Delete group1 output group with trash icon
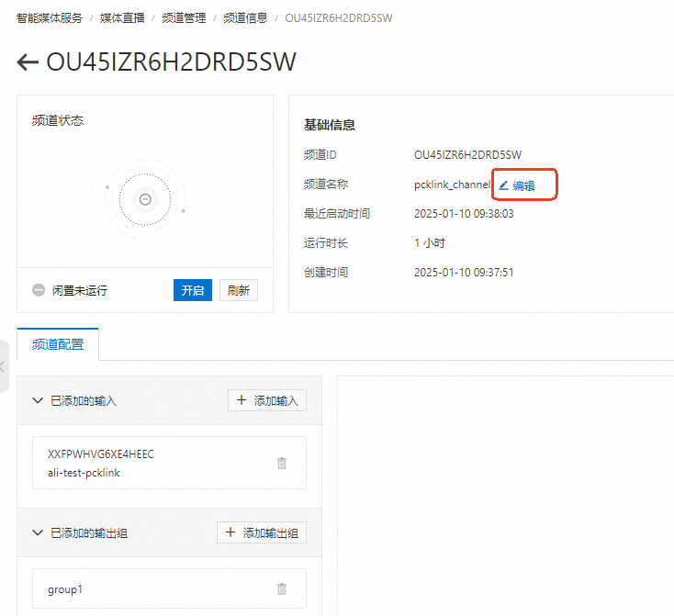This screenshot has width=674, height=616. (282, 588)
